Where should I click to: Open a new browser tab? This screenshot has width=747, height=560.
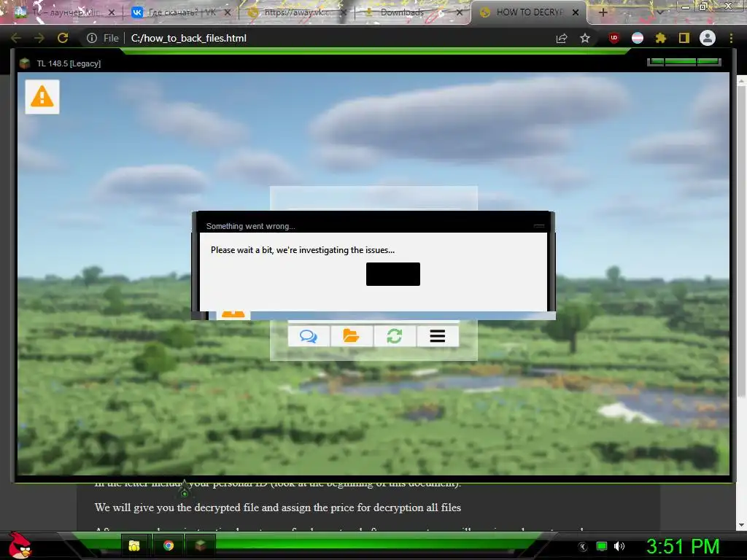tap(603, 12)
